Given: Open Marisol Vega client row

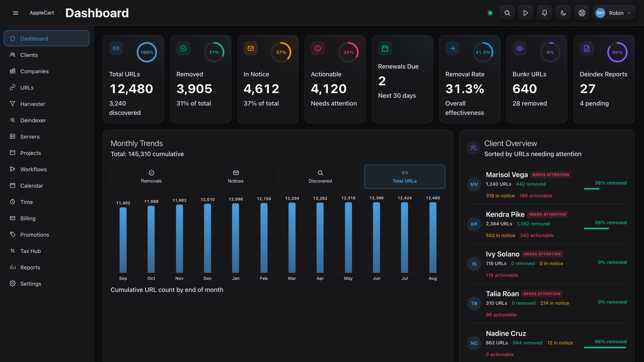Looking at the screenshot, I should click(x=547, y=185).
